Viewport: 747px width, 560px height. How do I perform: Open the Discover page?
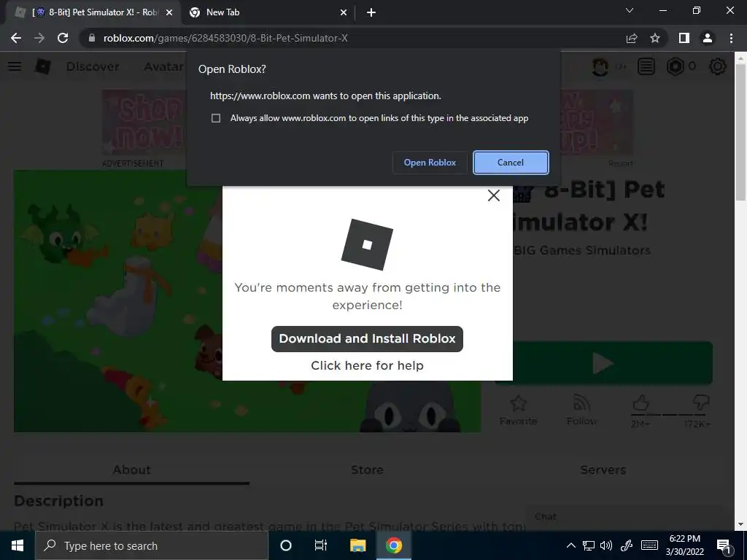[93, 66]
